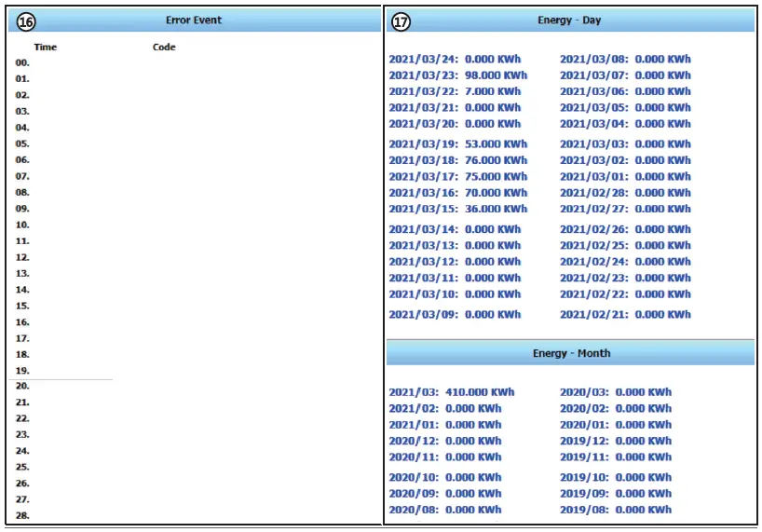Image resolution: width=762 pixels, height=532 pixels.
Task: Click the 2020/09 monthly energy entry
Action: coord(445,494)
